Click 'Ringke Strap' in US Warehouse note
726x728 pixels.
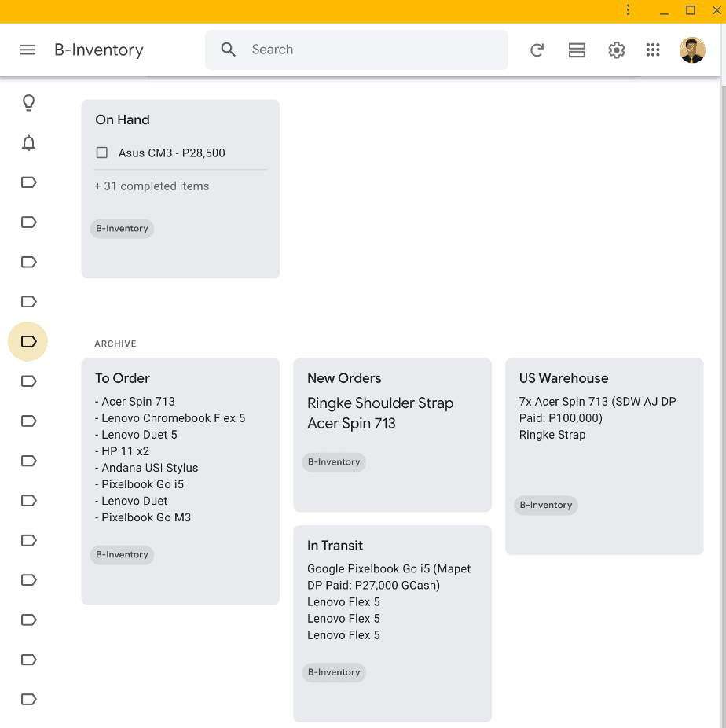552,435
